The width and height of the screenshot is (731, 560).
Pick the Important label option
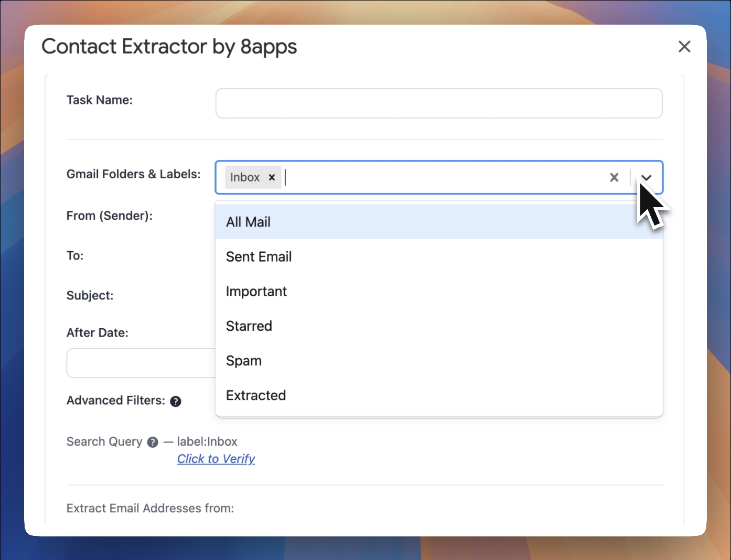pos(439,291)
